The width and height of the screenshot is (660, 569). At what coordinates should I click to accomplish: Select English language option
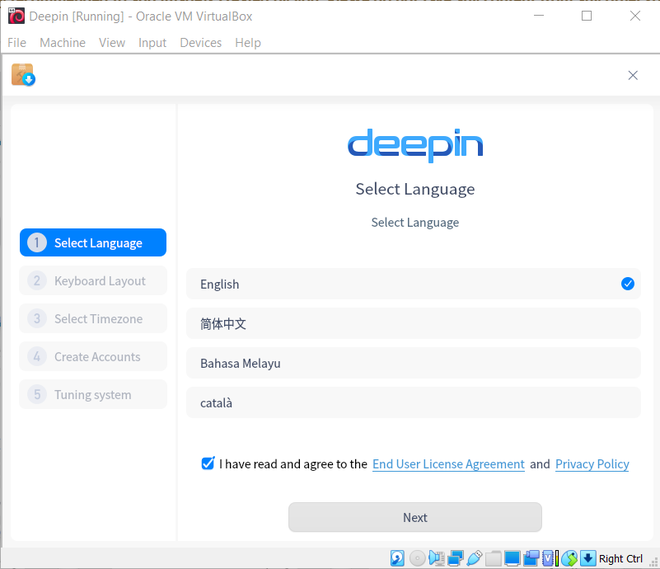click(413, 284)
